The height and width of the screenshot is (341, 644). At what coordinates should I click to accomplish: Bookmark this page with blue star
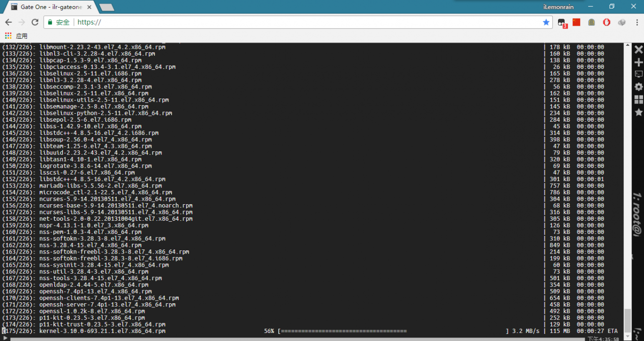click(x=546, y=22)
